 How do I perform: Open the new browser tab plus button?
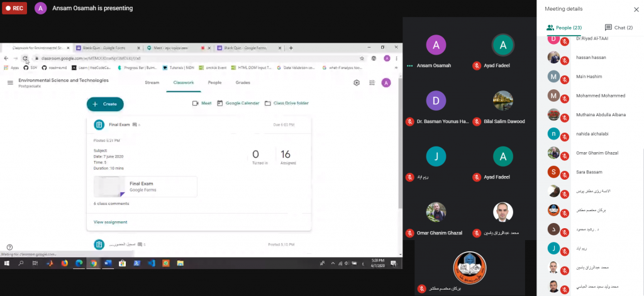(291, 48)
